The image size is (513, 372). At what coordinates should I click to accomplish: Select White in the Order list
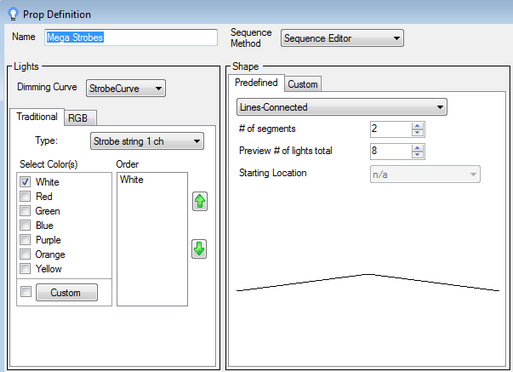[132, 179]
